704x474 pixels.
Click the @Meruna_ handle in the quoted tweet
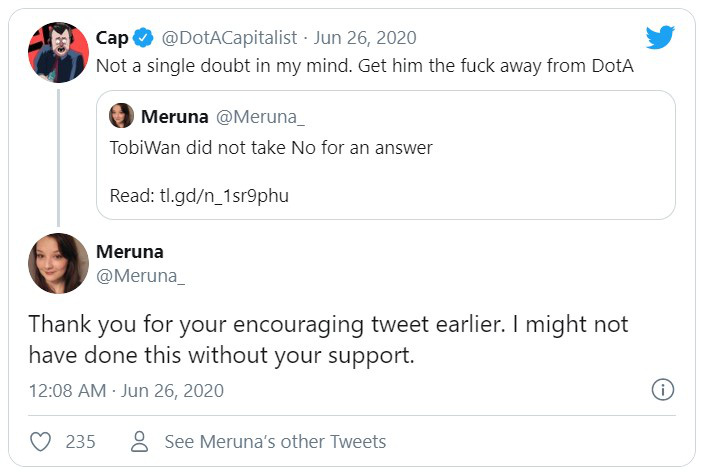click(x=260, y=117)
